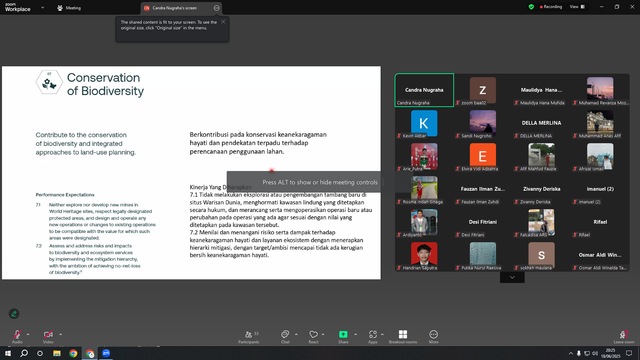Image resolution: width=640 pixels, height=360 pixels.
Task: Open Zoom from the taskbar
Action: 106,353
